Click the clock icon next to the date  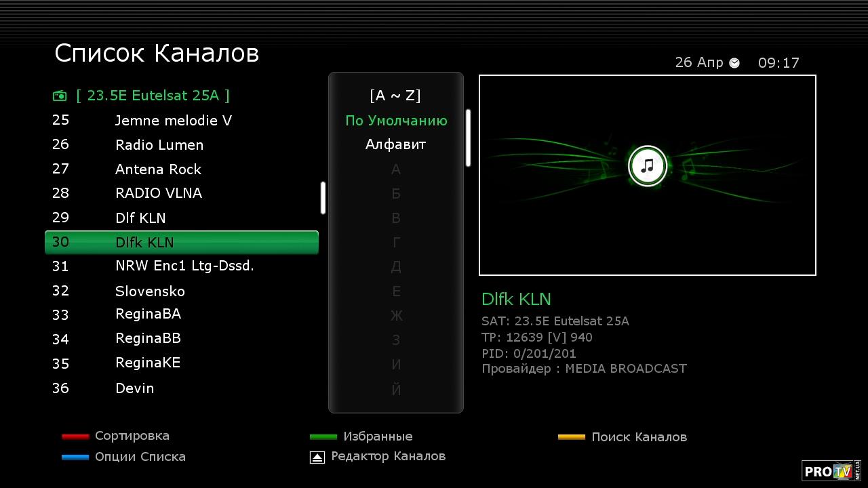click(x=734, y=63)
